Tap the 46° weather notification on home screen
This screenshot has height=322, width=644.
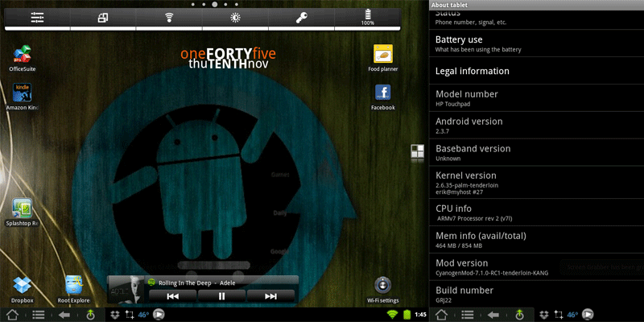(143, 315)
